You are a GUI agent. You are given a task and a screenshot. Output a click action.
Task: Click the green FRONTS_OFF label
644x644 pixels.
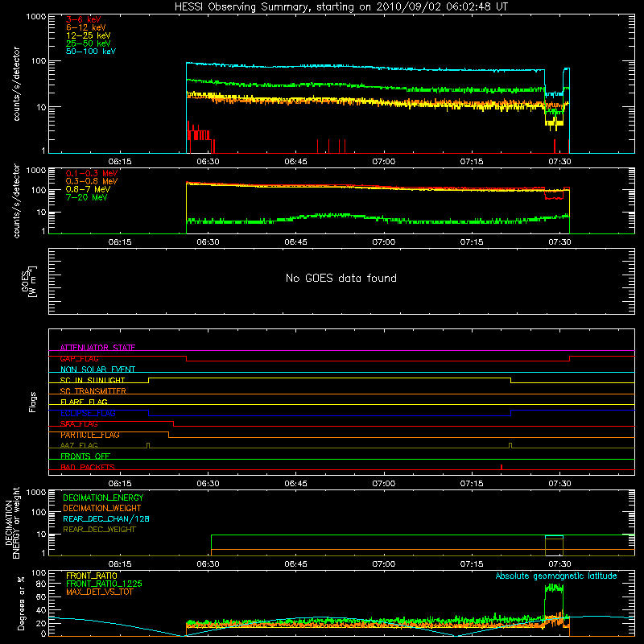pos(85,456)
